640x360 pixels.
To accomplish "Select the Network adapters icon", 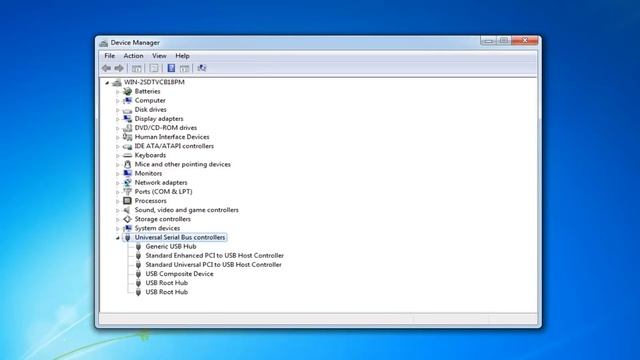I will click(x=127, y=182).
